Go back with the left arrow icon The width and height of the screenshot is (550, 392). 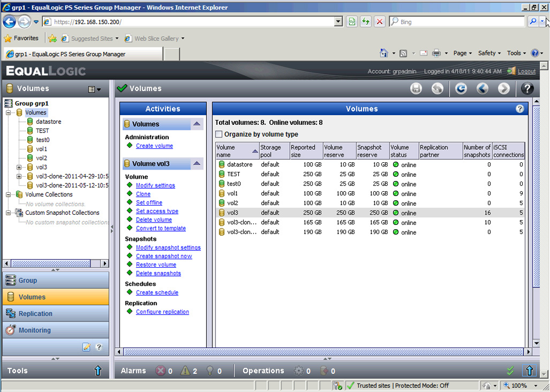(482, 89)
